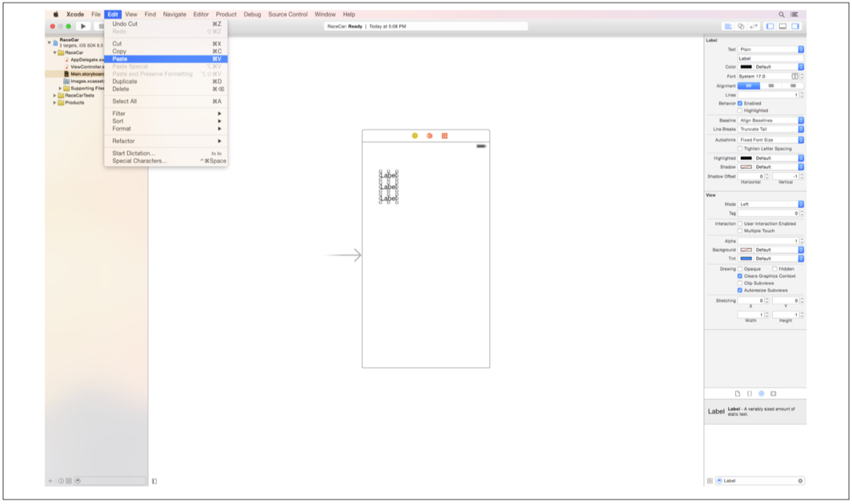Check the Tighten Letter Spacing checkbox
The image size is (852, 504).
[x=740, y=148]
